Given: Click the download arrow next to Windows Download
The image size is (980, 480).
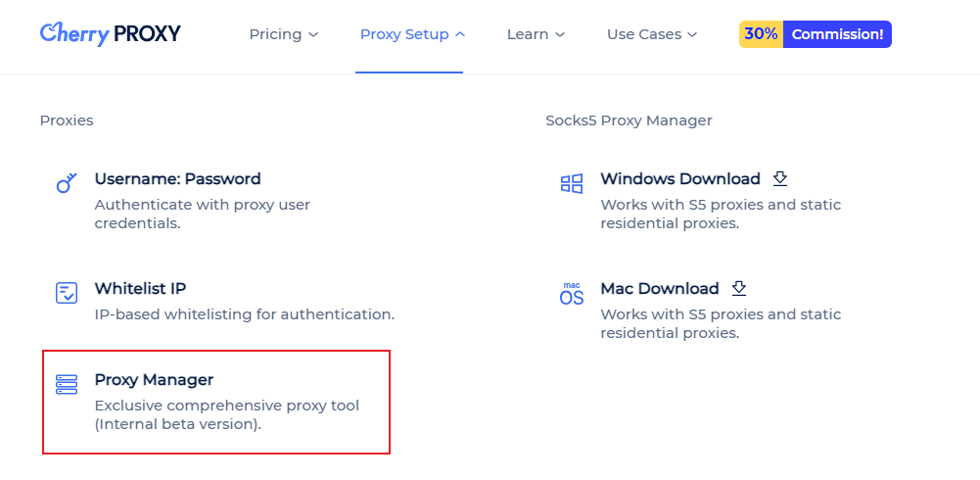Looking at the screenshot, I should coord(780,178).
